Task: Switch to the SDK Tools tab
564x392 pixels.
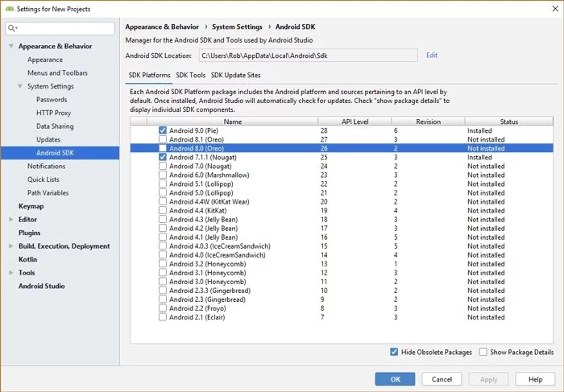Action: point(191,75)
